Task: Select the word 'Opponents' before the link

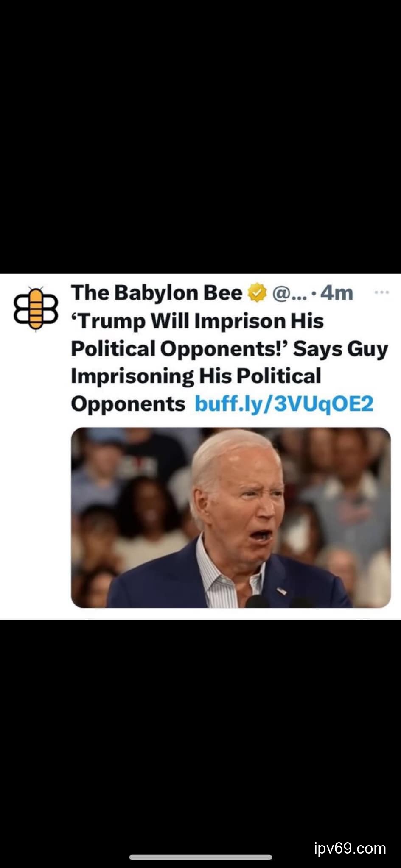Action: [128, 404]
